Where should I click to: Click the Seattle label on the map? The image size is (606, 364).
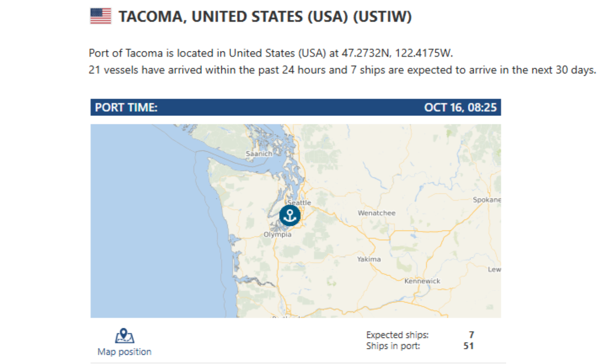(300, 203)
